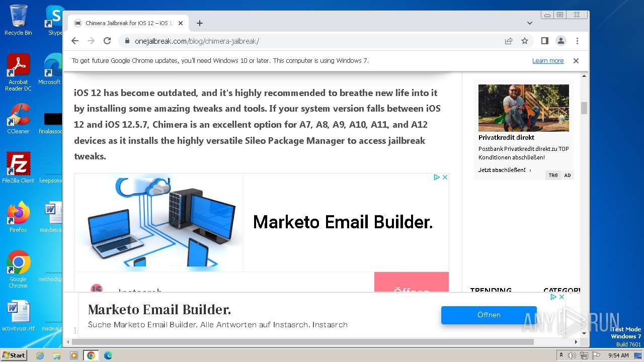Select the Chimera Jailbreak tab
This screenshot has width=644, height=362.
click(x=128, y=23)
